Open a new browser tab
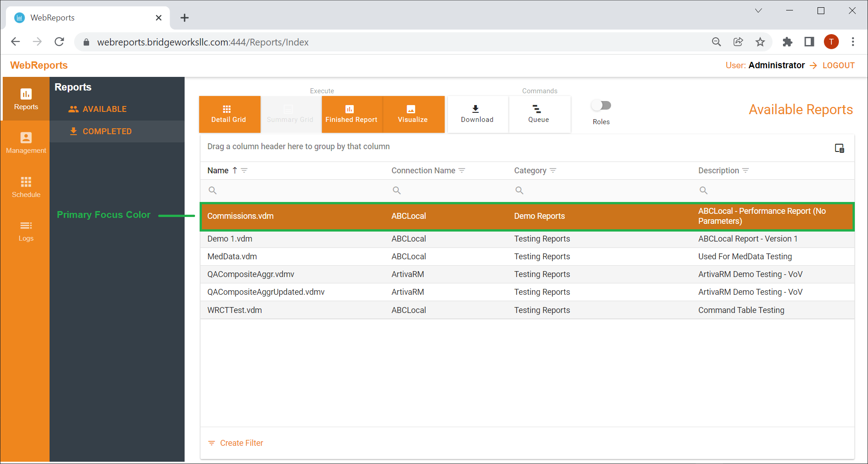This screenshot has width=868, height=464. [184, 18]
